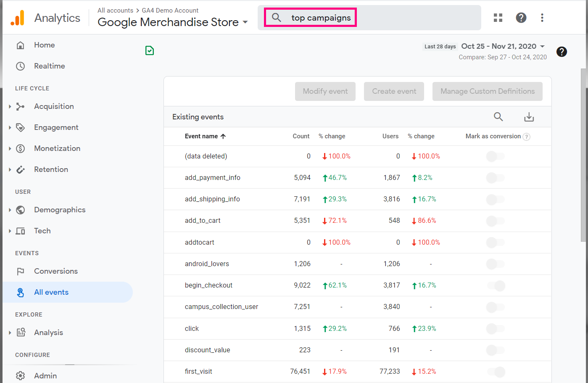
Task: Open Realtime report in sidebar
Action: [49, 66]
